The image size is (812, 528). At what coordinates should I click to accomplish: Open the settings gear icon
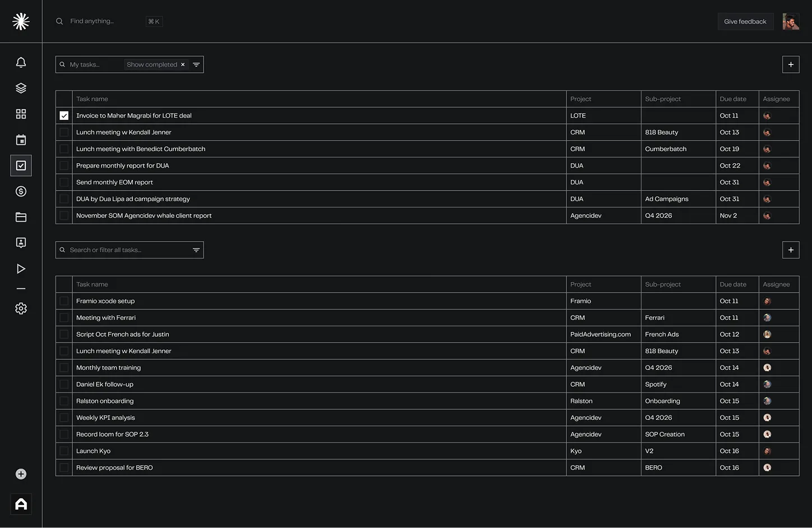point(21,308)
